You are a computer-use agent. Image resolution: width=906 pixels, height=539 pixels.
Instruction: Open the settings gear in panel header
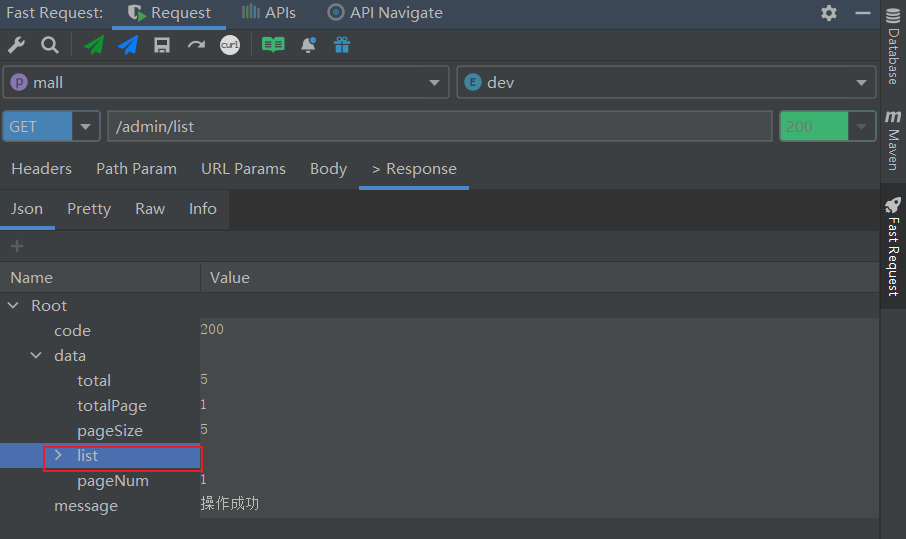point(829,13)
